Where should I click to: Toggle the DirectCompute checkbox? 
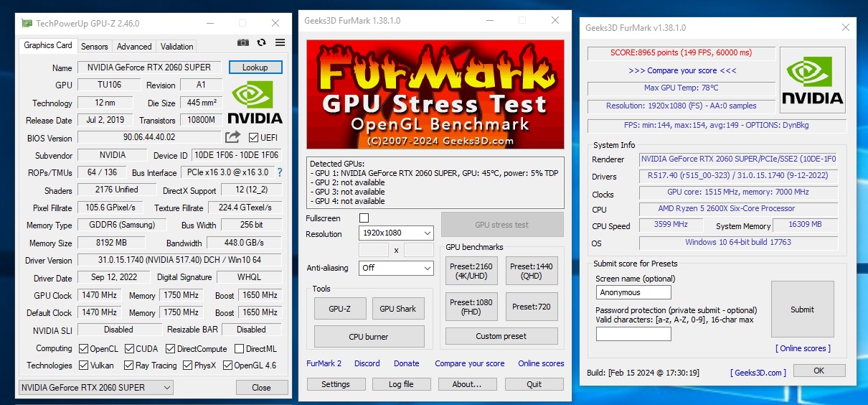click(x=171, y=348)
